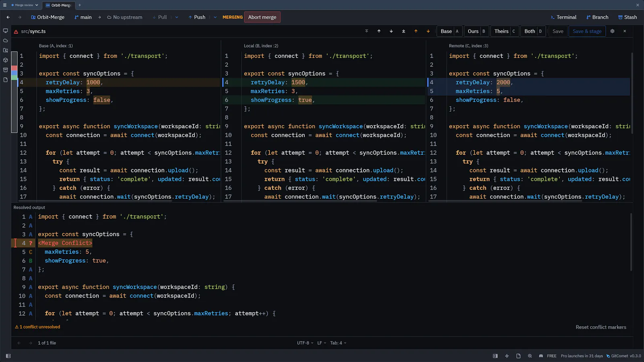
Task: Open the Terminal from the toolbar
Action: pos(563,17)
